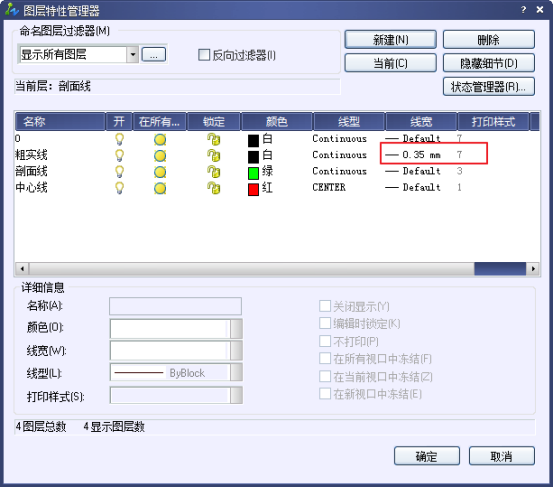This screenshot has height=487, width=554.
Task: Sort by the 名称 column header
Action: click(x=60, y=122)
